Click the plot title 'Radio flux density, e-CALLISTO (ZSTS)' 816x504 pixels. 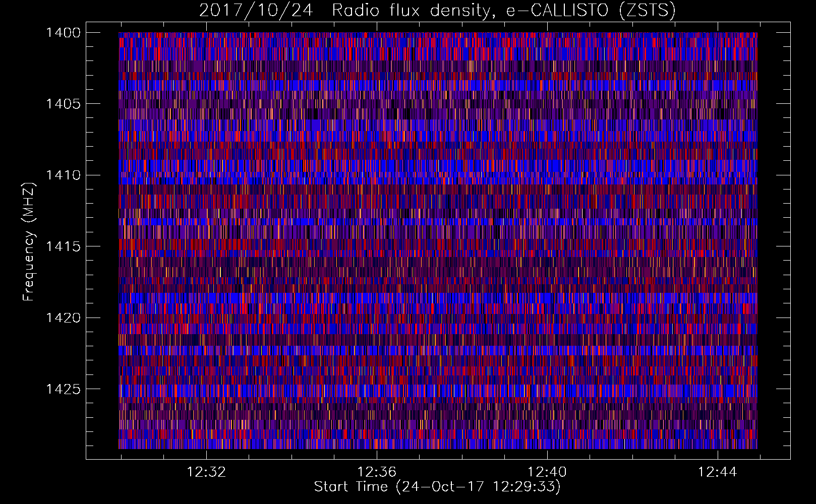pos(503,11)
